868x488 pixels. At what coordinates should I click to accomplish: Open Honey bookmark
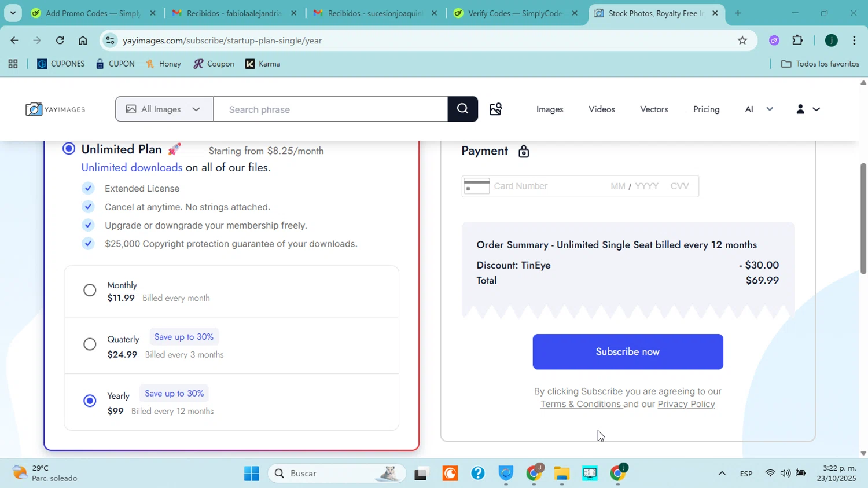coord(163,64)
